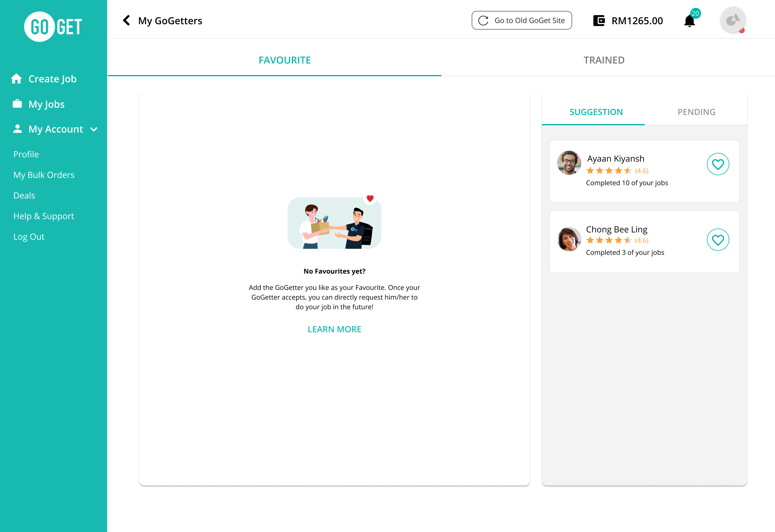Click My Account menu label
This screenshot has width=775, height=532.
[56, 129]
